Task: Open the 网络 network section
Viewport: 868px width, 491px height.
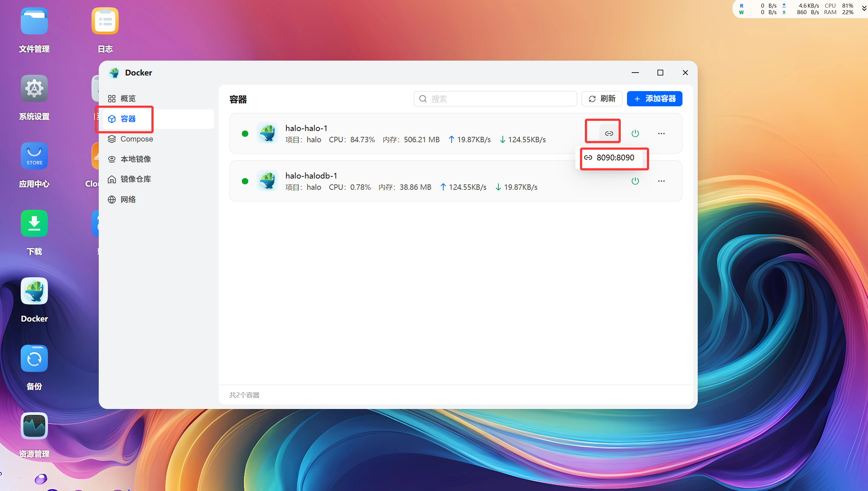Action: click(128, 200)
